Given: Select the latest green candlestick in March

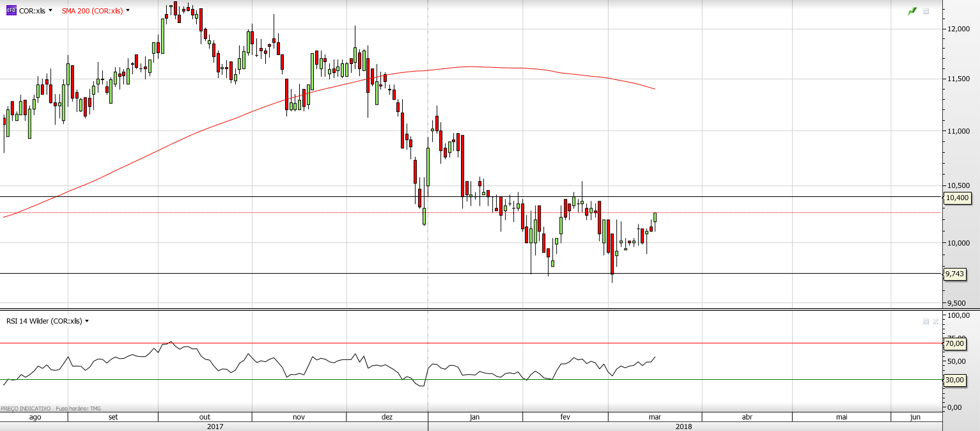Looking at the screenshot, I should point(655,217).
